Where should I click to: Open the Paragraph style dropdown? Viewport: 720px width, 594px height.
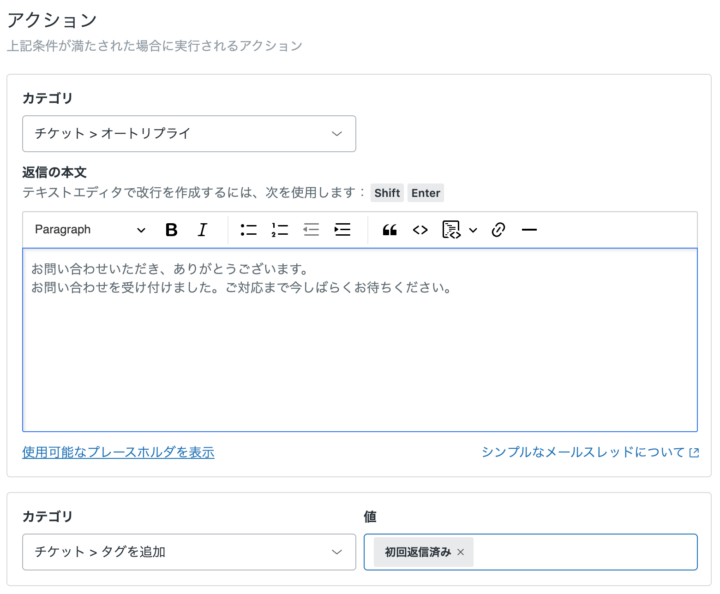(x=90, y=230)
